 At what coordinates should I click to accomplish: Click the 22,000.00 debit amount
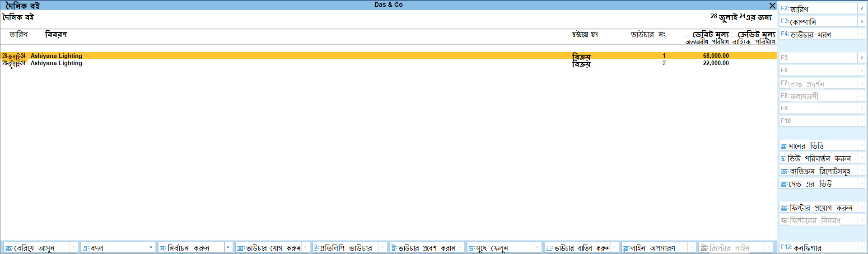click(x=716, y=63)
